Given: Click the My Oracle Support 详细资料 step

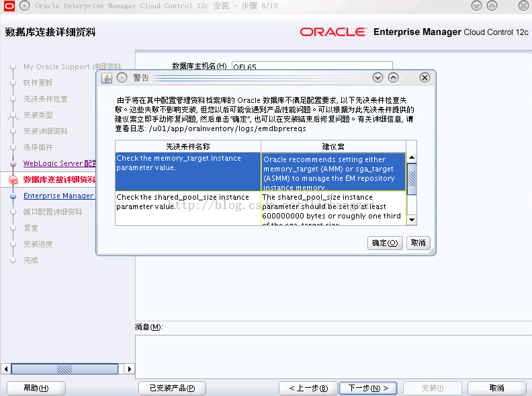Looking at the screenshot, I should tap(73, 67).
